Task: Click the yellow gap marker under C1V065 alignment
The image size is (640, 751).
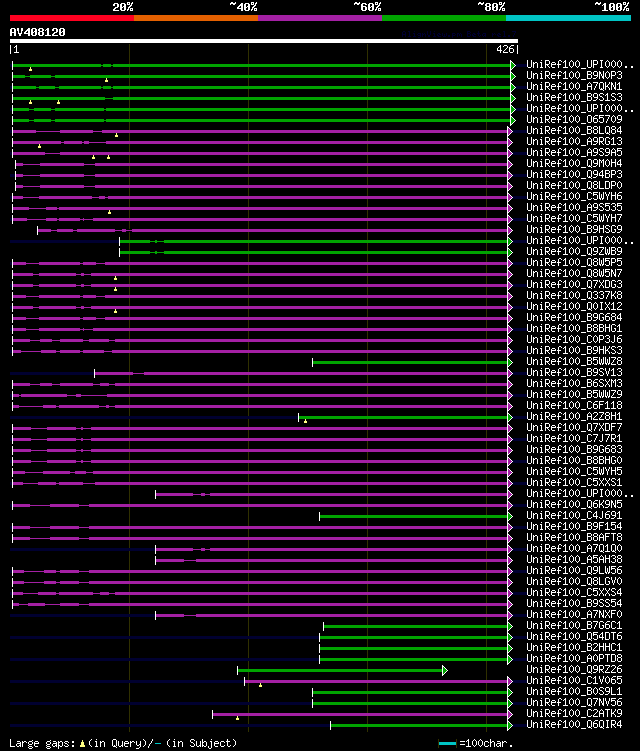Action: (261, 686)
